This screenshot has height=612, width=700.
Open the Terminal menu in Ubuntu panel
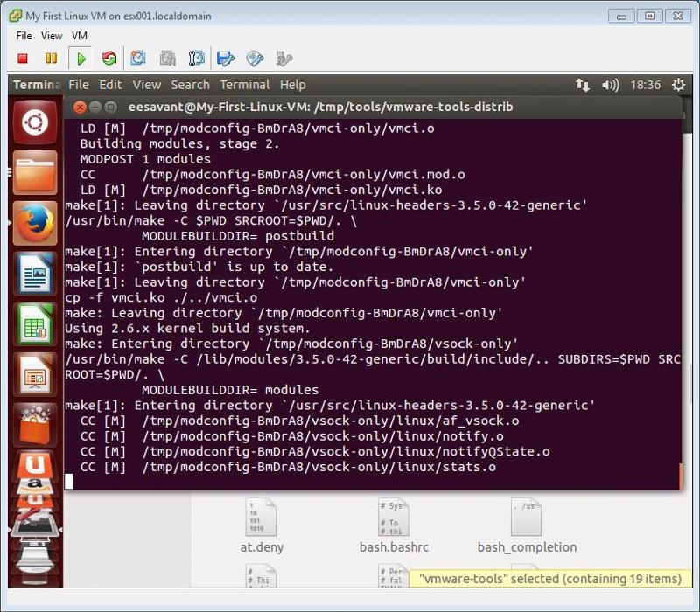pyautogui.click(x=245, y=85)
